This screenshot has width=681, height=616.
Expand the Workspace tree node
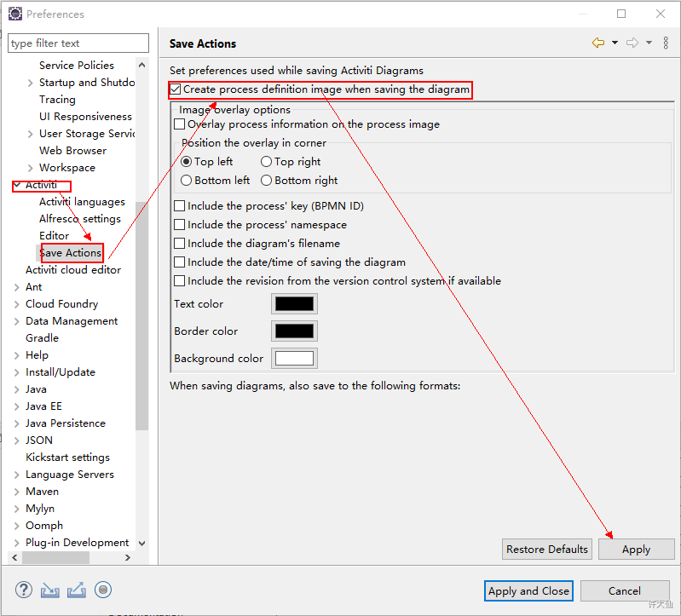[x=30, y=168]
